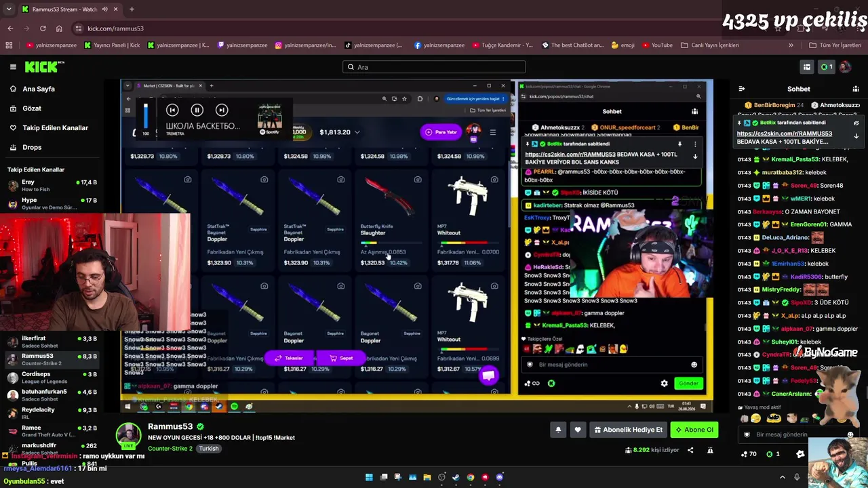The width and height of the screenshot is (868, 488).
Task: Open the Windows Start button
Action: (369, 477)
